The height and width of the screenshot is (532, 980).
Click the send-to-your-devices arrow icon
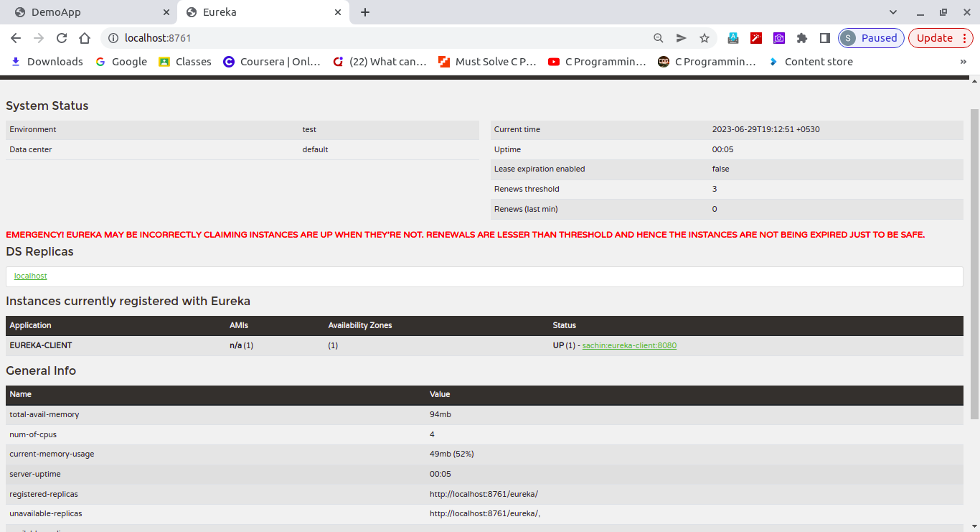coord(681,38)
